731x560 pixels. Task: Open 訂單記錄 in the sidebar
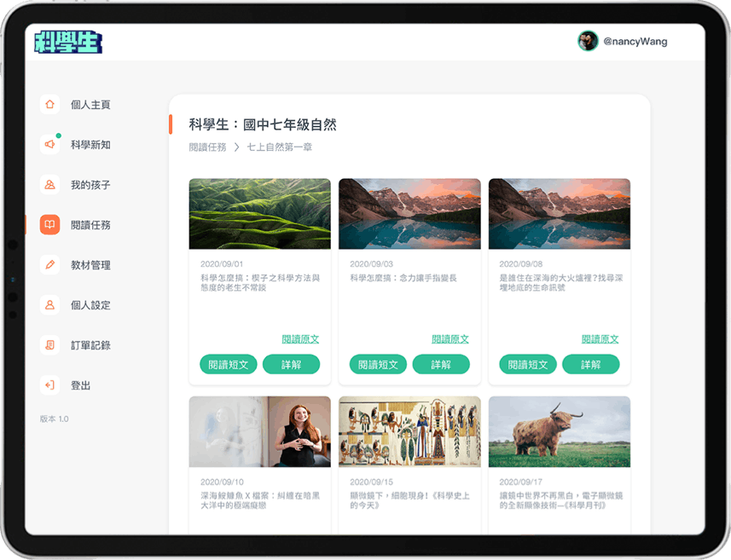[90, 345]
